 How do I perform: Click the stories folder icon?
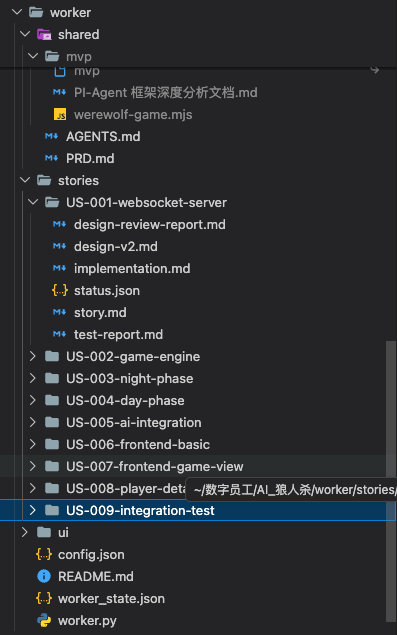(x=44, y=180)
